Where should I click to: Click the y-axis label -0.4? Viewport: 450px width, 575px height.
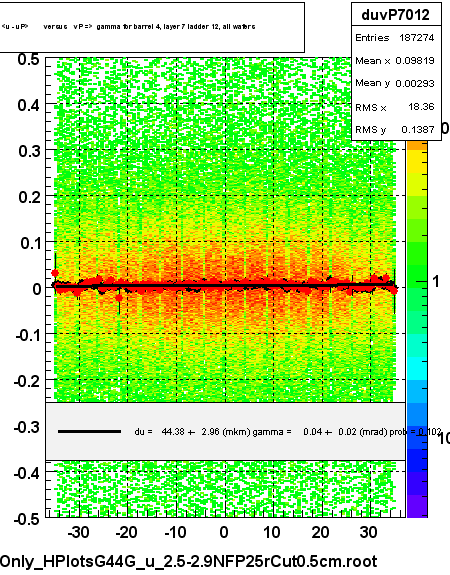coord(27,473)
